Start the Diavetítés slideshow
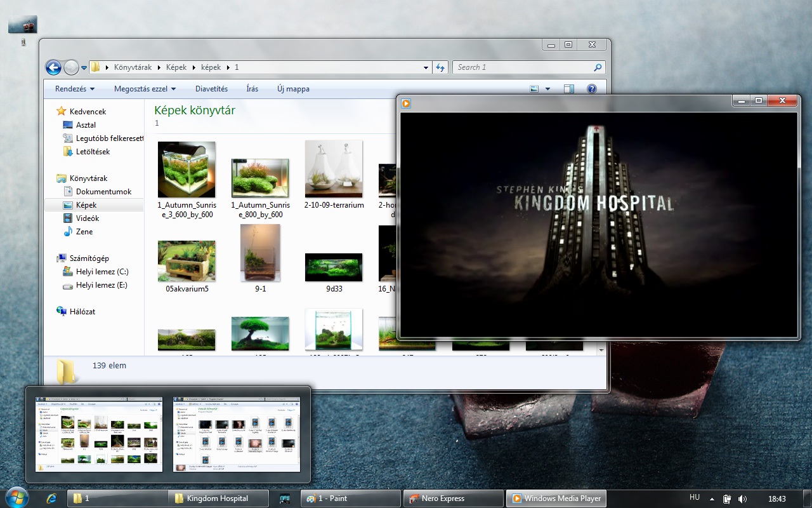 [x=211, y=89]
